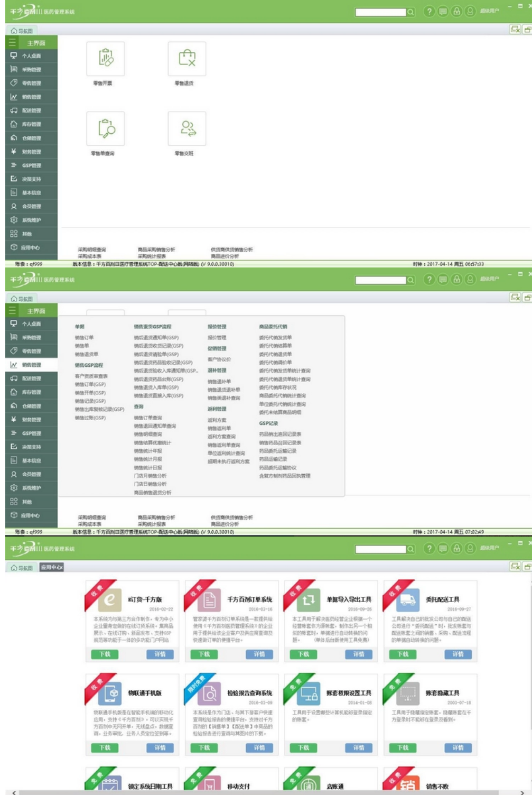Click the 检验报告查询系统 app icon
532x795 pixels.
coord(209,694)
